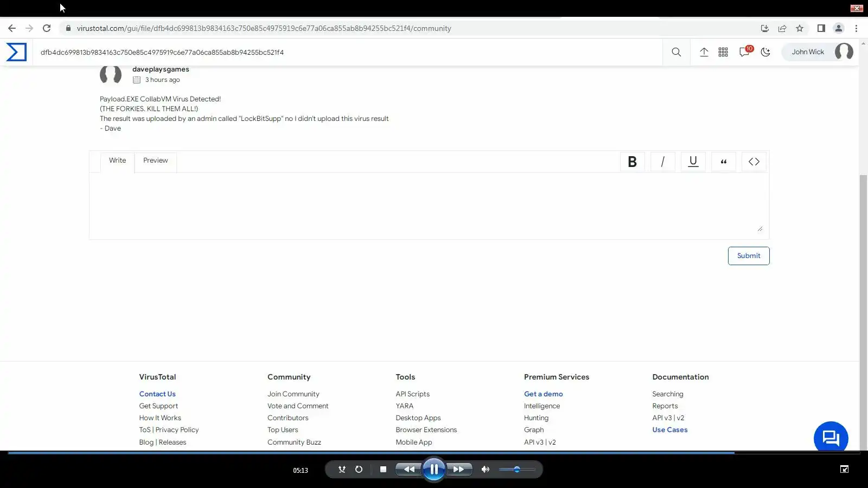Open the chat support bubble
The width and height of the screenshot is (868, 488).
tap(831, 438)
